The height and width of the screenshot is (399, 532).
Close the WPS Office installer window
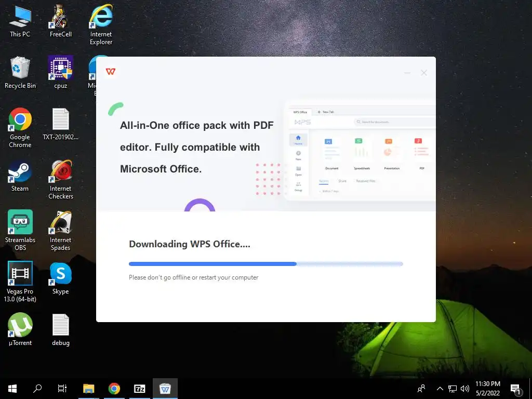pyautogui.click(x=424, y=73)
